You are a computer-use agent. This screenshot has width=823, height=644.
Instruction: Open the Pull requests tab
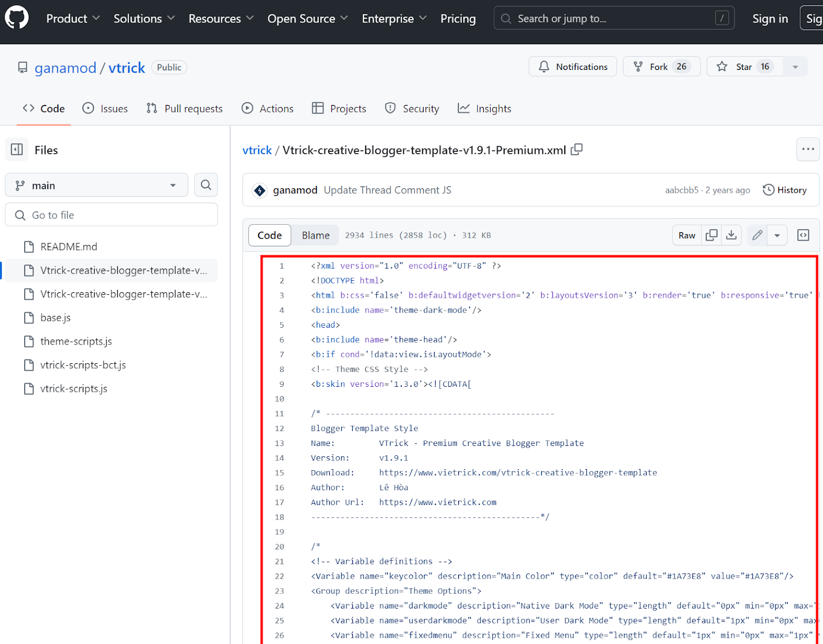coord(184,109)
